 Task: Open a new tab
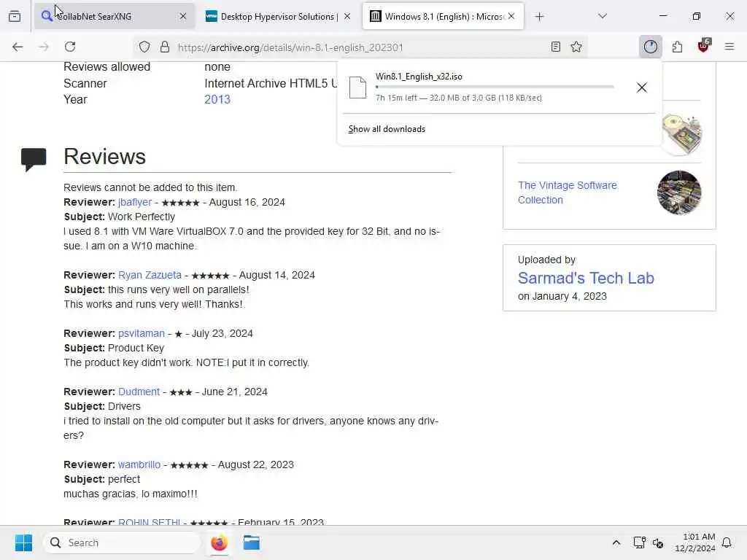[x=539, y=17]
